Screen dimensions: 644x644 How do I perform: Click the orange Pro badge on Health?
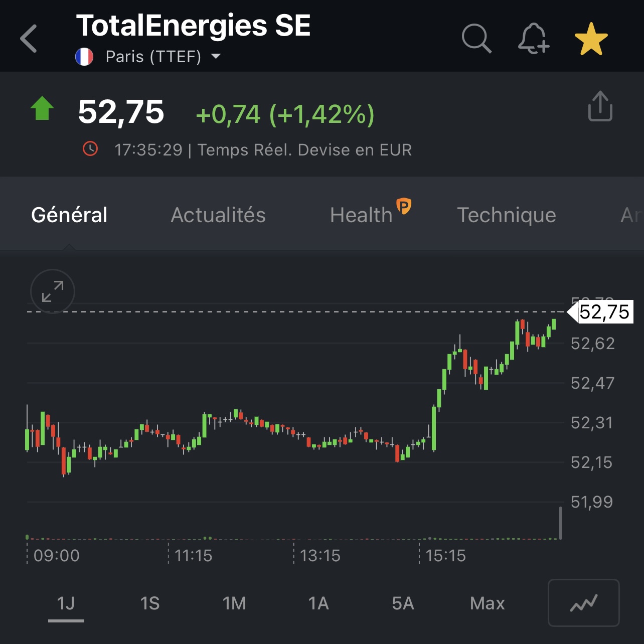tap(404, 206)
